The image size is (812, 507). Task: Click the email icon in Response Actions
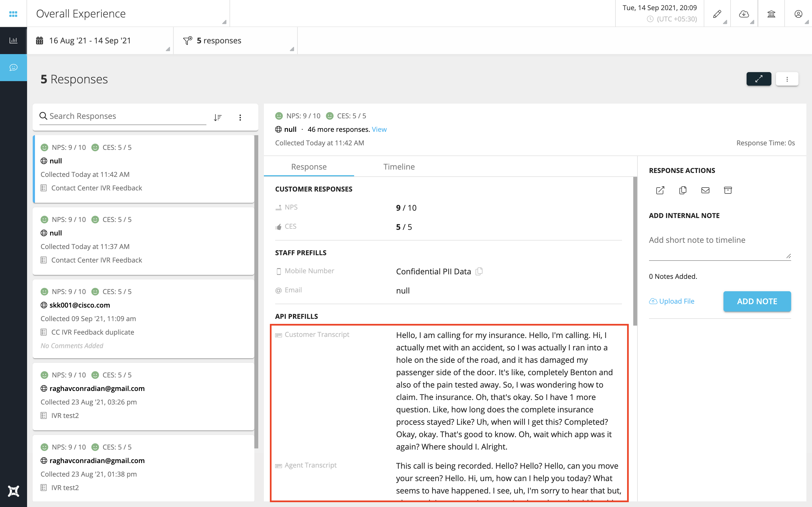click(705, 190)
